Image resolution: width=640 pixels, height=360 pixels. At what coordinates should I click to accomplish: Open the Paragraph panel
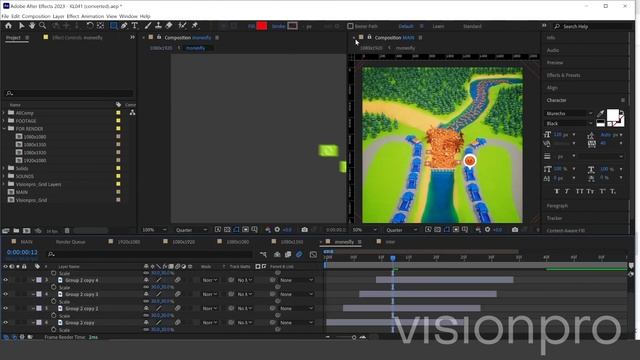(x=557, y=206)
